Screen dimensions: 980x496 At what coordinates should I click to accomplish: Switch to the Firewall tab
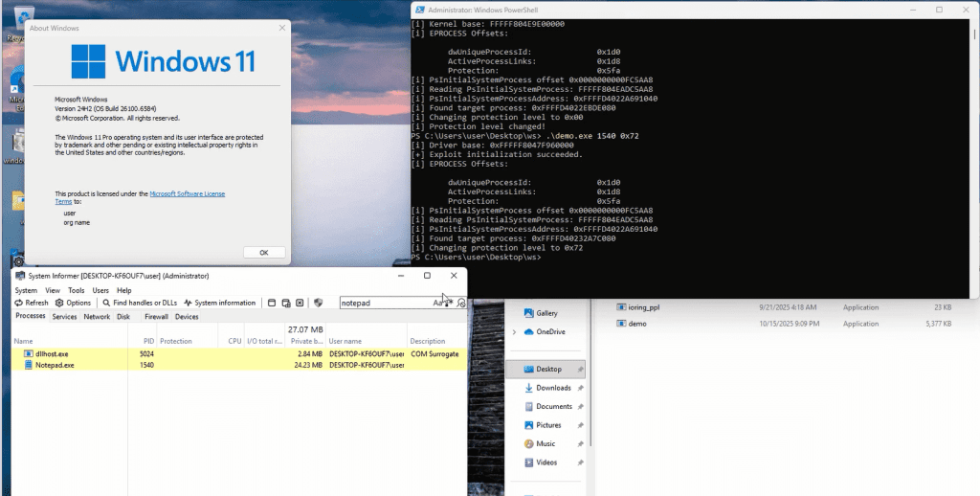(x=156, y=317)
